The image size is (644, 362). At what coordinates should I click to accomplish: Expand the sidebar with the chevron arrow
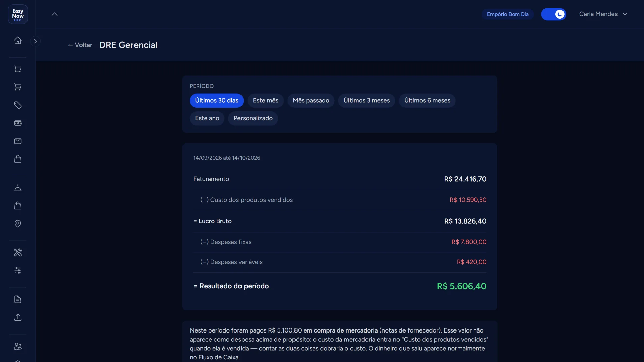click(35, 41)
